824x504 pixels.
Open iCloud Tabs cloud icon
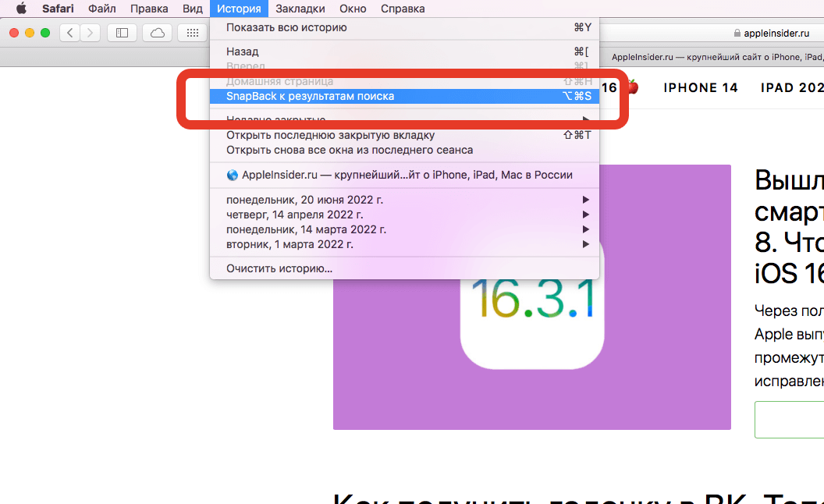point(157,33)
